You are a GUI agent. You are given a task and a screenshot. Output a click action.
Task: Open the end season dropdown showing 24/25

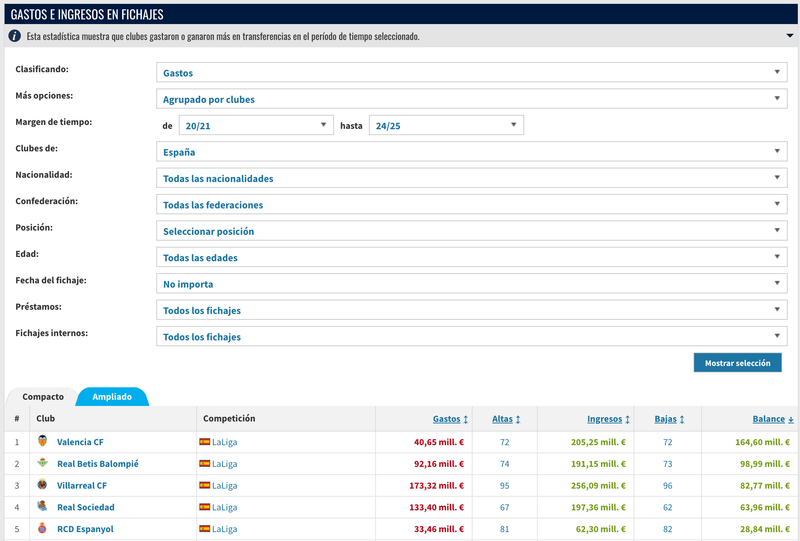445,126
